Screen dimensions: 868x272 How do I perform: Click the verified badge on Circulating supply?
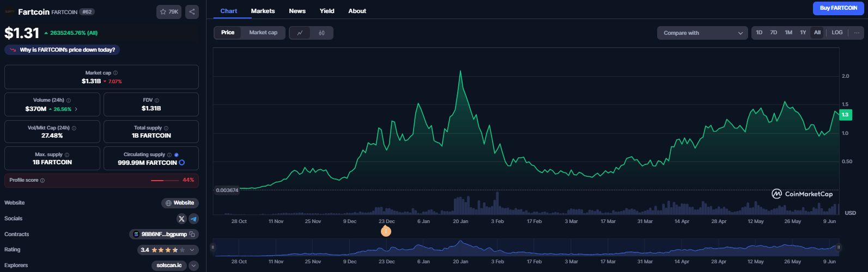coord(177,154)
